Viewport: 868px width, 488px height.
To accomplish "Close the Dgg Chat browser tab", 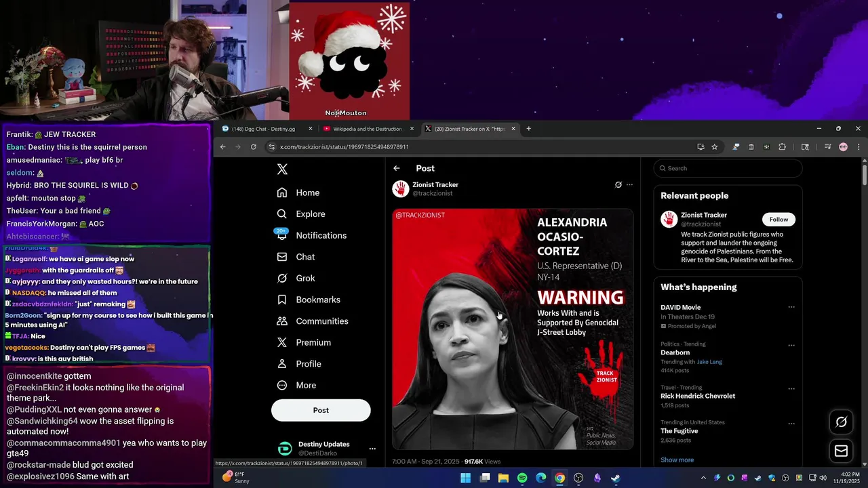I will coord(311,129).
